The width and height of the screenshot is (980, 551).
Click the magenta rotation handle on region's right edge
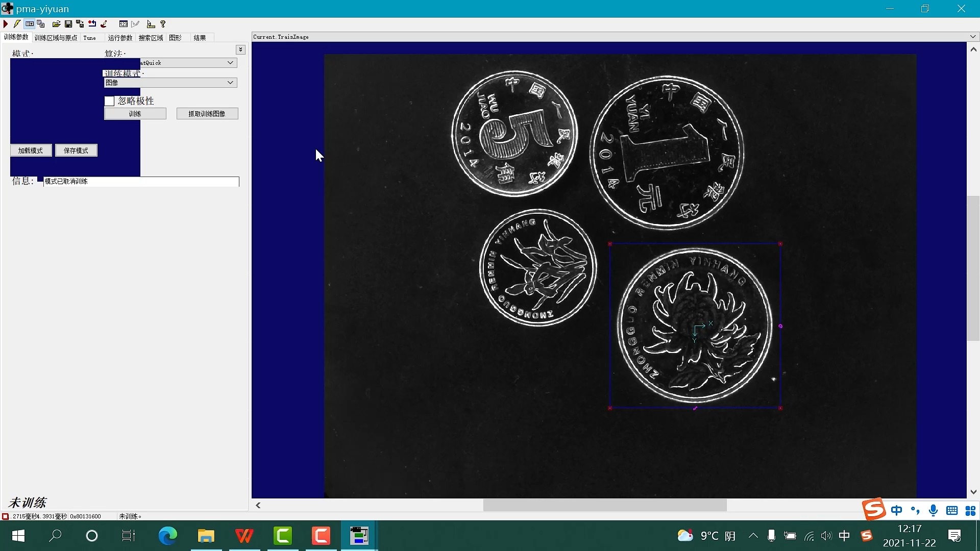click(780, 326)
